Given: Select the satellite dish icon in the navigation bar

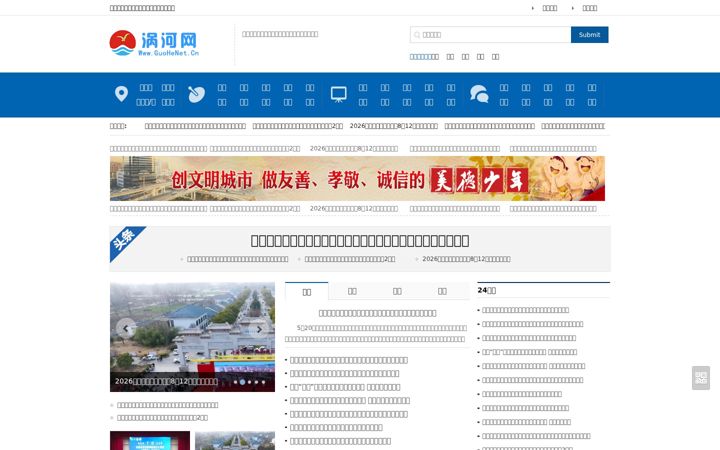Looking at the screenshot, I should coord(197,94).
